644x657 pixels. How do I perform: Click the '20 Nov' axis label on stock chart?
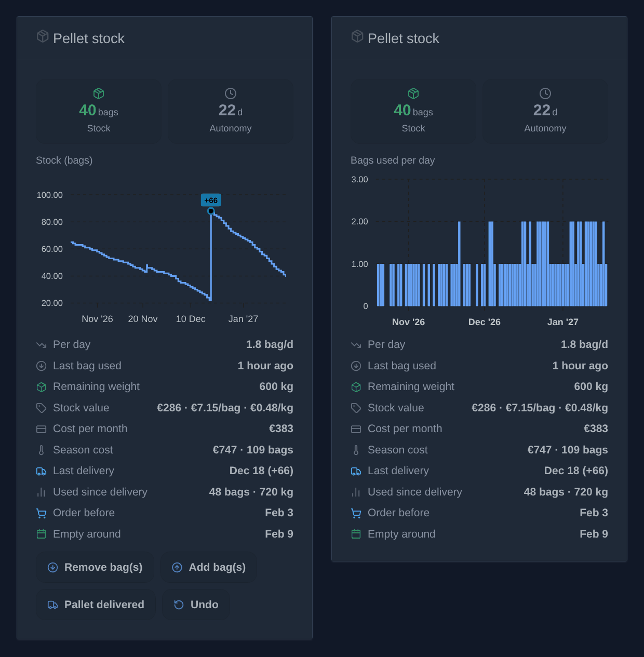143,319
